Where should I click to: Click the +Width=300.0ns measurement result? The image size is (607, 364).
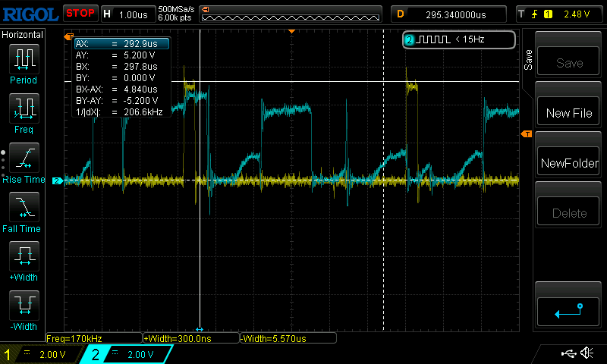click(191, 338)
